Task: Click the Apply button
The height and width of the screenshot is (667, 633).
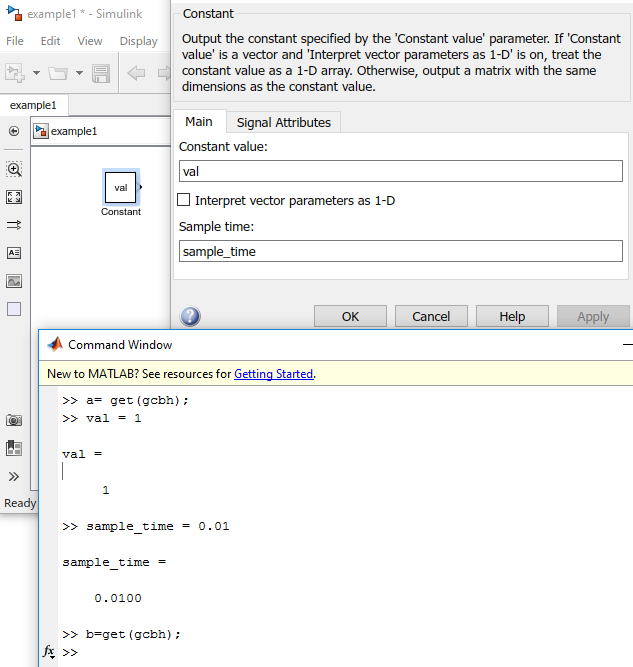Action: point(593,316)
